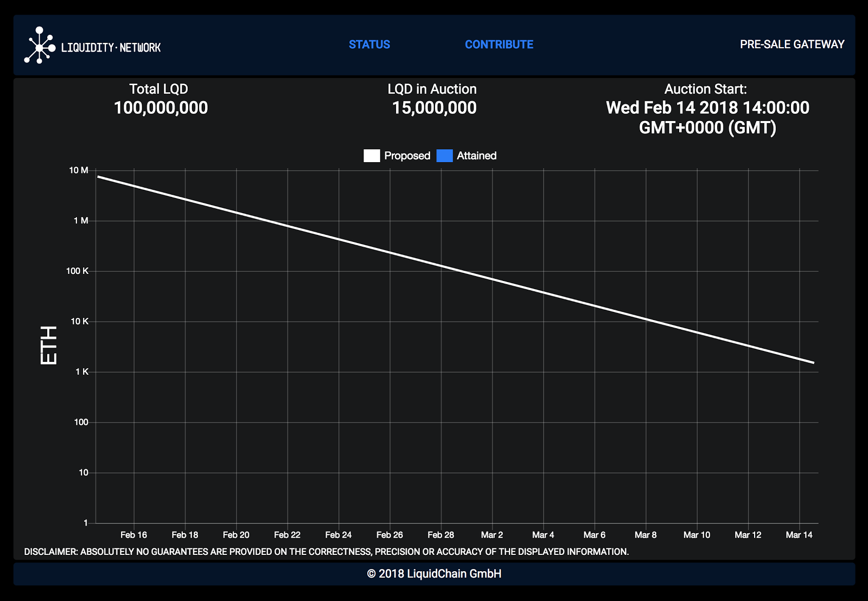Viewport: 868px width, 601px height.
Task: Toggle the blue Attained legend swatch
Action: coord(445,156)
